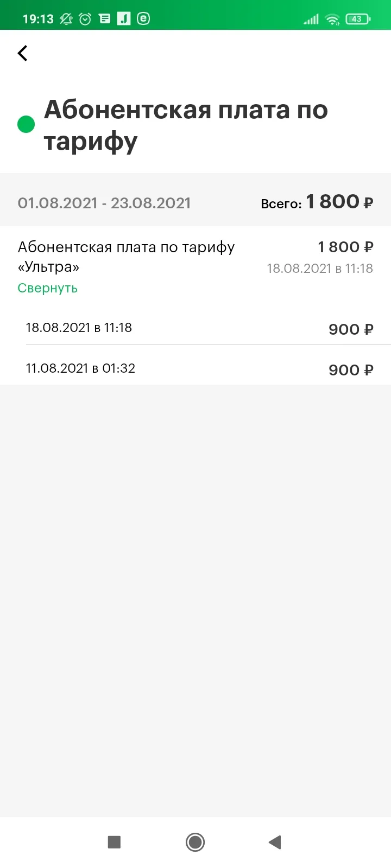Tap the Абонентская плата по тарифу page title

tap(186, 125)
